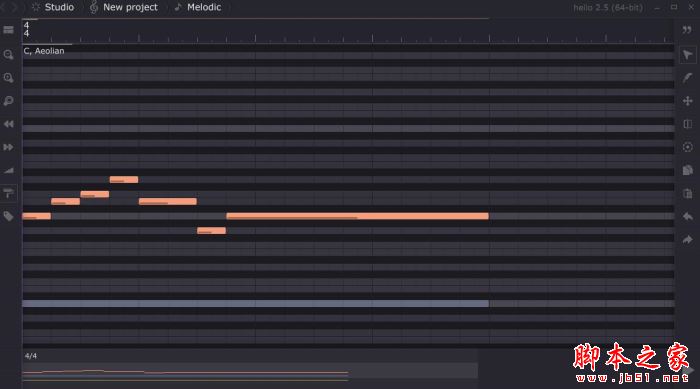The height and width of the screenshot is (389, 700).
Task: Jump to previous position with rewind icon
Action: point(8,124)
